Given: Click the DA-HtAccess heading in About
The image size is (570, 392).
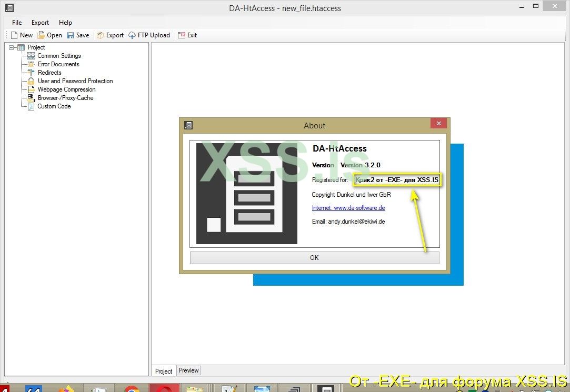Looking at the screenshot, I should [339, 148].
